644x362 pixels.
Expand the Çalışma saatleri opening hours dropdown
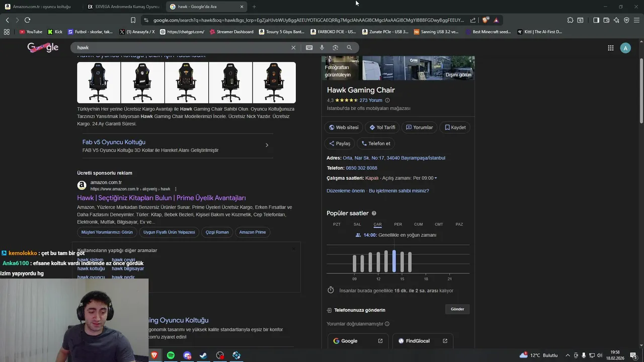click(436, 178)
